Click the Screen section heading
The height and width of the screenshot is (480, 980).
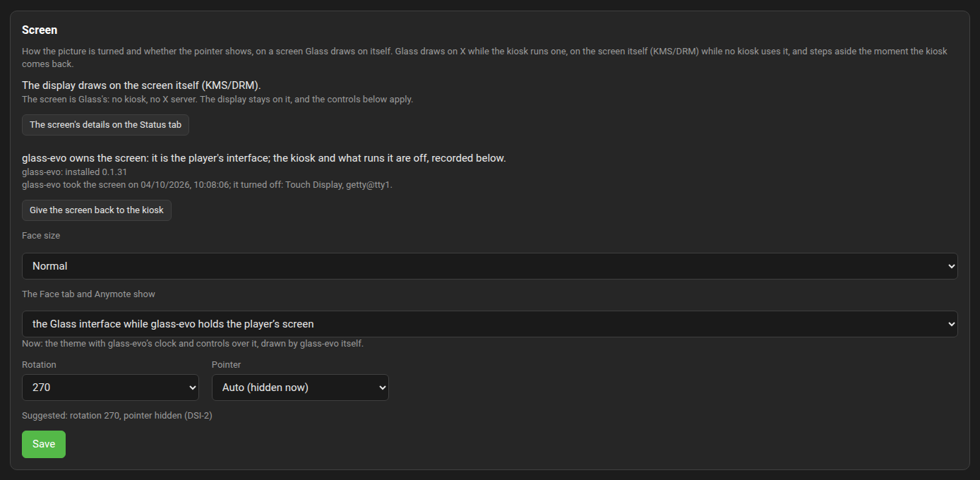40,30
